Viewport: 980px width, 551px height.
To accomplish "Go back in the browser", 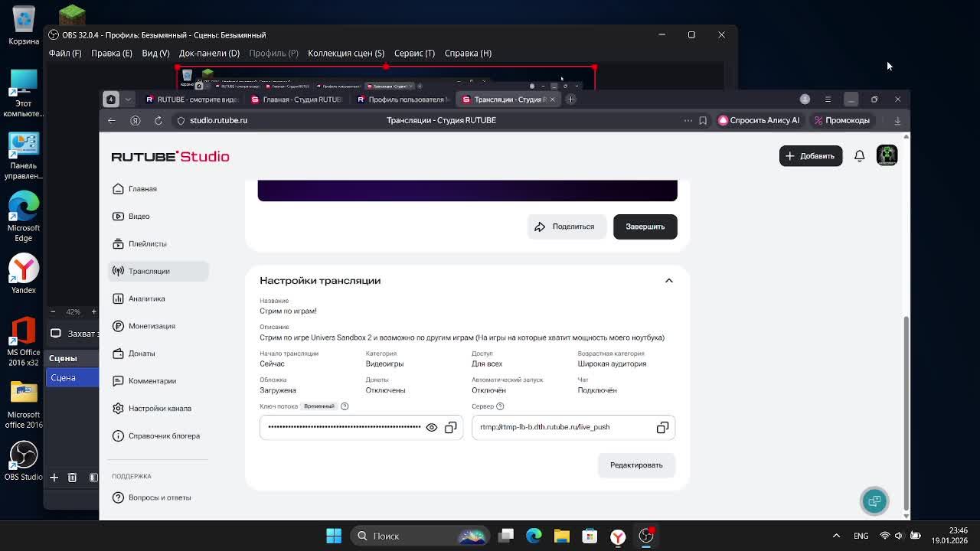I will coord(112,120).
